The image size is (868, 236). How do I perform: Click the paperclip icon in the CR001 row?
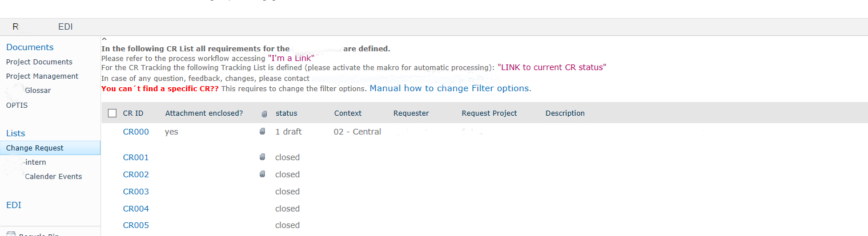coord(262,157)
